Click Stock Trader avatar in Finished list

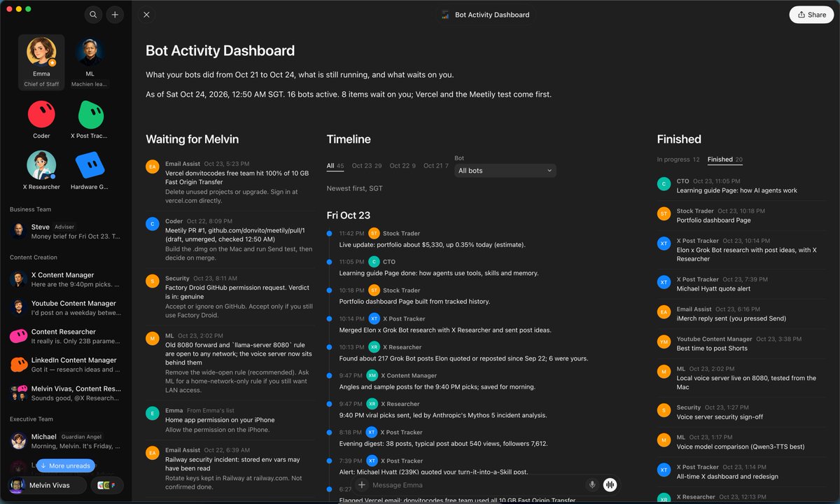pyautogui.click(x=664, y=213)
